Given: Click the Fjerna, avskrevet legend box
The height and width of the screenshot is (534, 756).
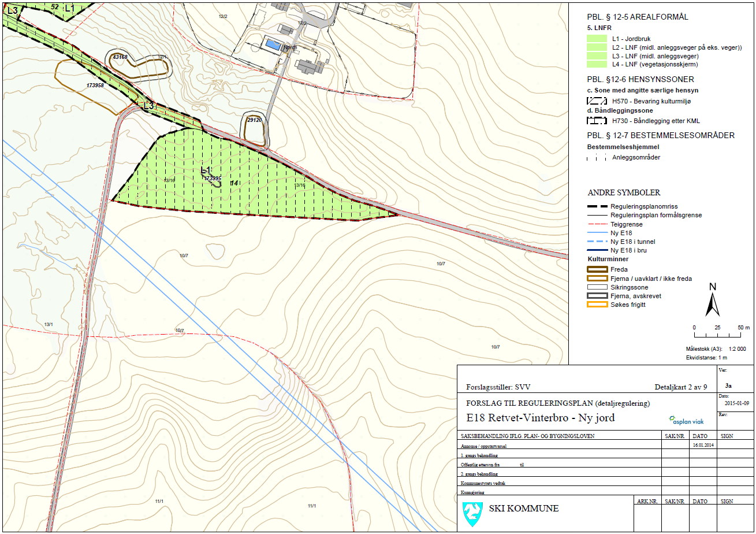Looking at the screenshot, I should coord(597,295).
